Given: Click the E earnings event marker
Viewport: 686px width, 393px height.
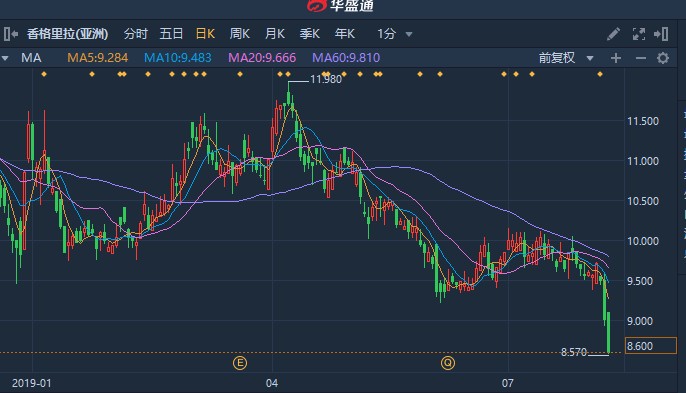Looking at the screenshot, I should 240,363.
